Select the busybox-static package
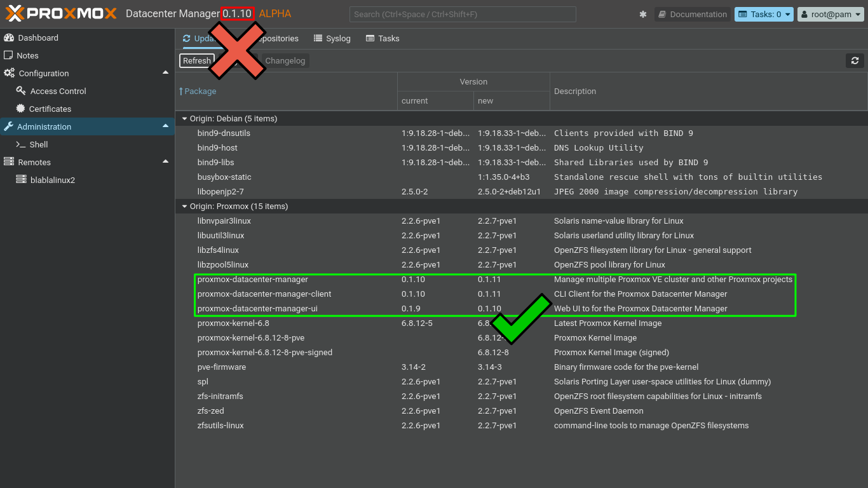868x488 pixels. pos(224,177)
